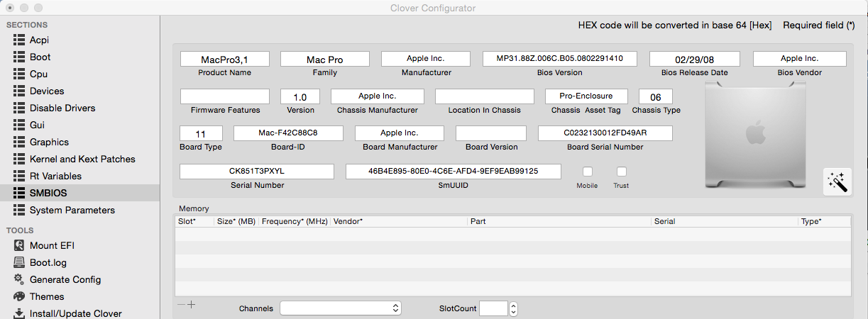
Task: Click the Memory table Serial column header
Action: tap(725, 221)
